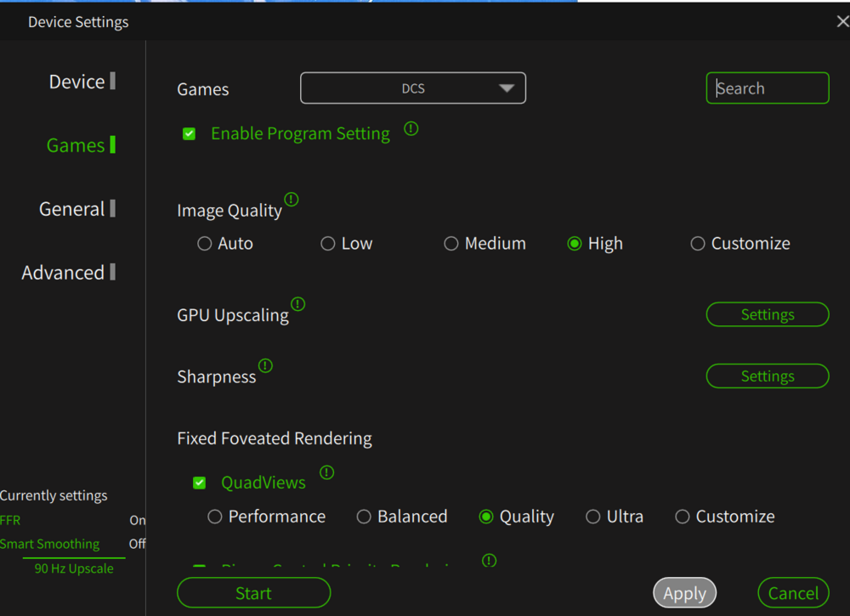Screen dimensions: 850x616
Task: Click the Apply button
Action: (x=684, y=593)
